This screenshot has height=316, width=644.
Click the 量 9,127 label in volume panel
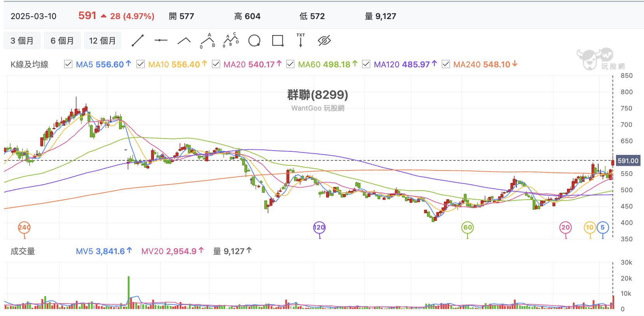[232, 251]
